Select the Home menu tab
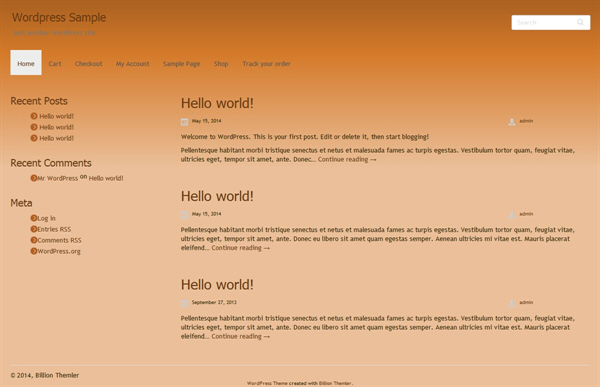600x387 pixels. pos(26,62)
